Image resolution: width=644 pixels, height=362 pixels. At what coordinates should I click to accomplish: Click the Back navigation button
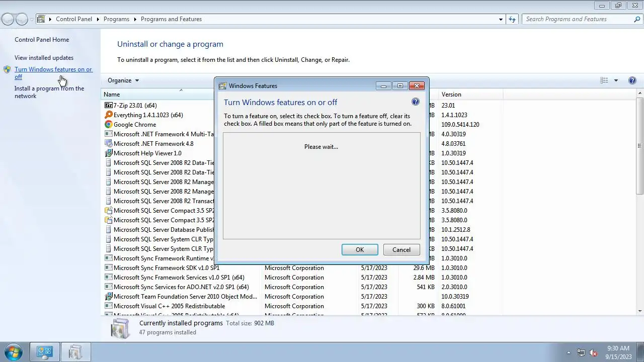click(x=8, y=19)
